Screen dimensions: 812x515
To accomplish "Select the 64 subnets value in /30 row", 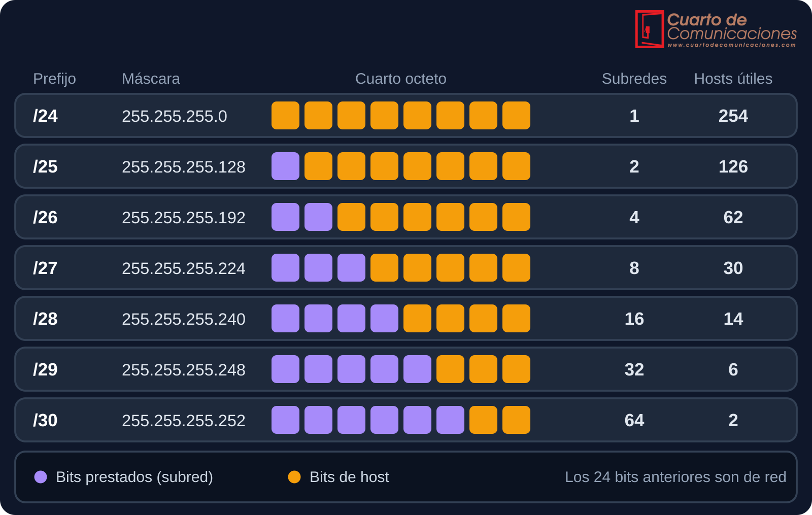I will (x=634, y=420).
